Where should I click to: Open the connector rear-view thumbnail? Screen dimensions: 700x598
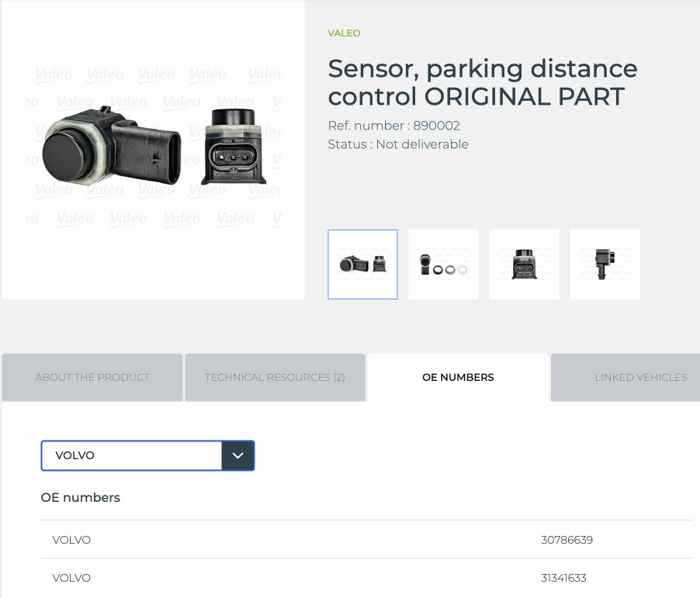click(x=524, y=264)
